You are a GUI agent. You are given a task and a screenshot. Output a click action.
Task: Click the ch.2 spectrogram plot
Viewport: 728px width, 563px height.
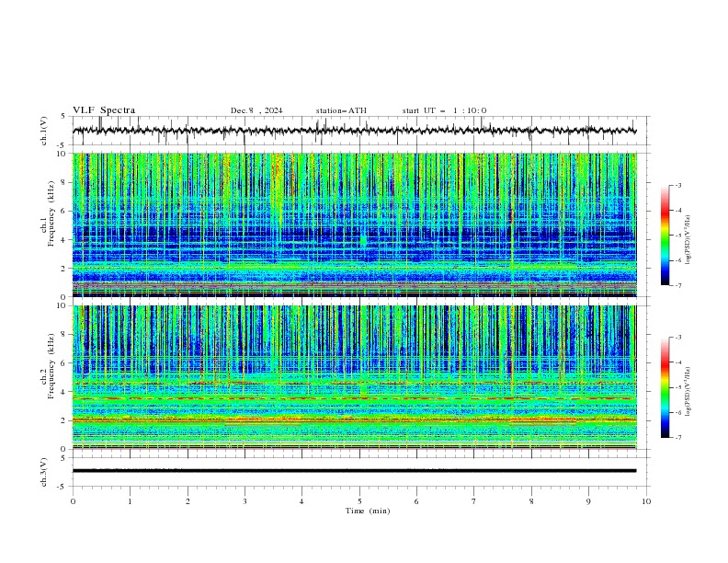click(354, 377)
